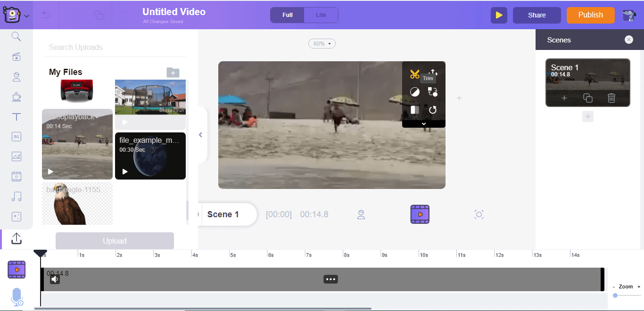The height and width of the screenshot is (311, 644).
Task: Open the filter tool in the floating toolbar
Action: tap(415, 92)
